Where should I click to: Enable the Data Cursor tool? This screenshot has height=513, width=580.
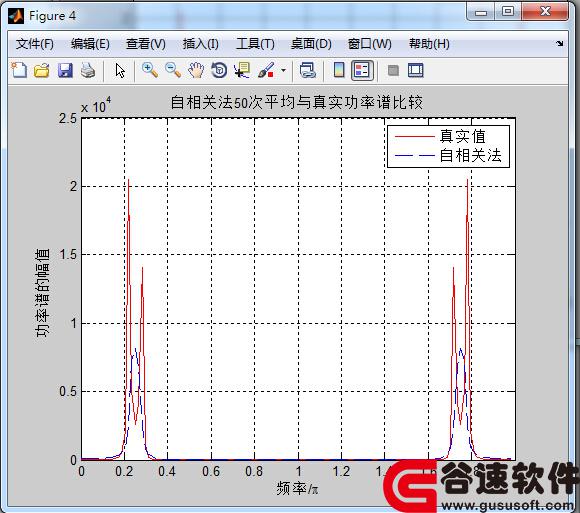(242, 70)
